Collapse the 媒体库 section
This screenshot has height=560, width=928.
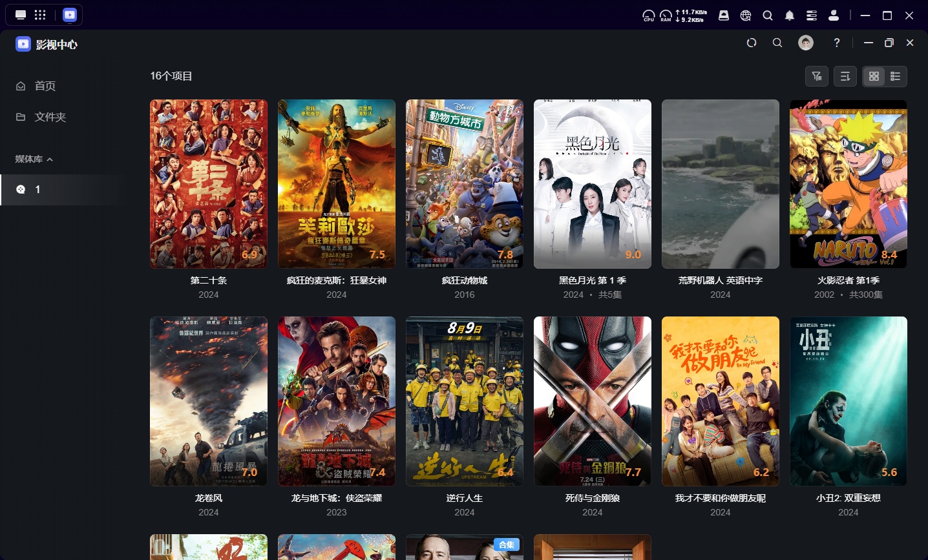click(34, 159)
